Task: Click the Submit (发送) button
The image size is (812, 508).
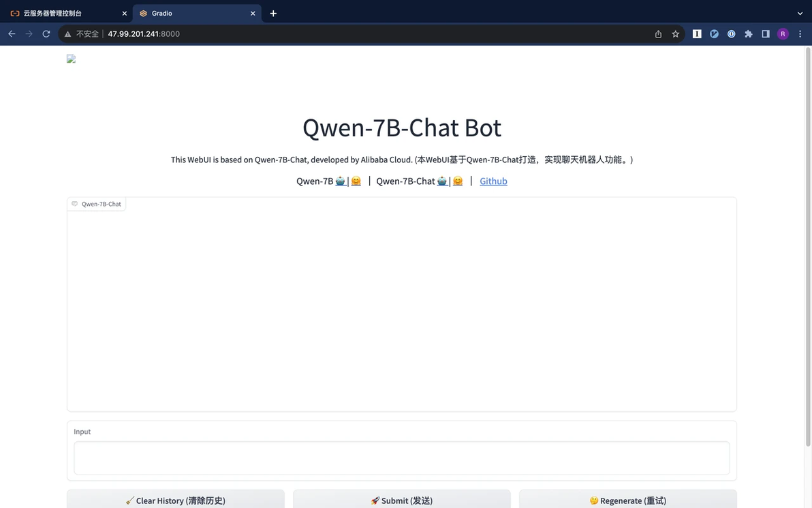Action: click(402, 499)
